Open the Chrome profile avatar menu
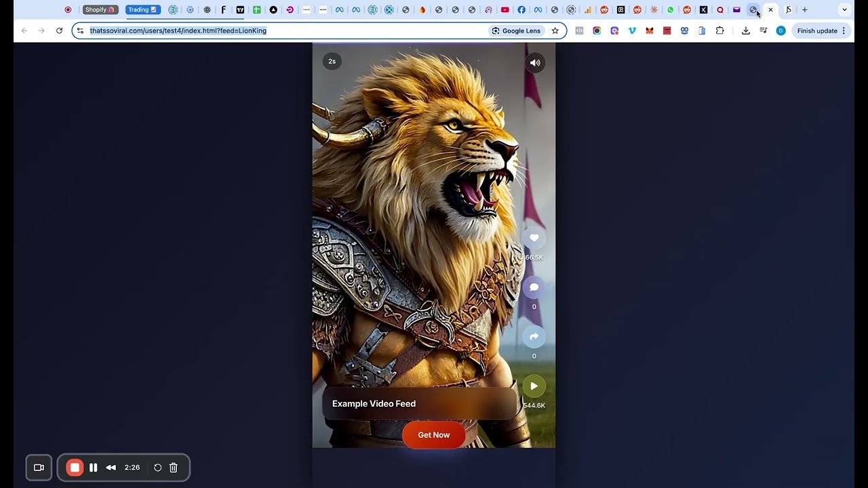The height and width of the screenshot is (488, 868). 780,30
